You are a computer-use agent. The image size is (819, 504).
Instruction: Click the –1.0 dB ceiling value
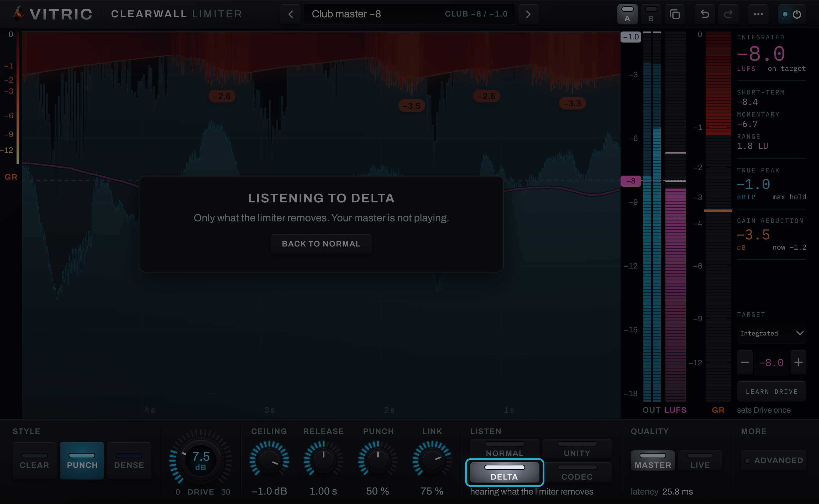[x=269, y=491]
